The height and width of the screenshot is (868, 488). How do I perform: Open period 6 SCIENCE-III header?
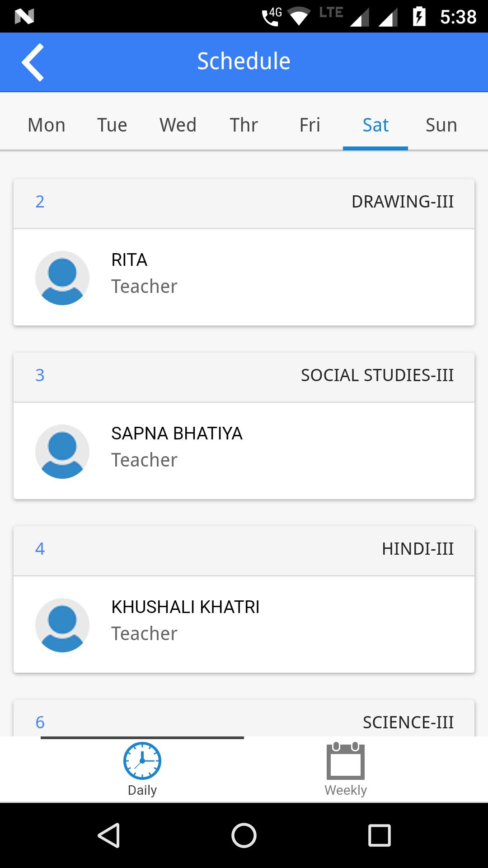[244, 718]
